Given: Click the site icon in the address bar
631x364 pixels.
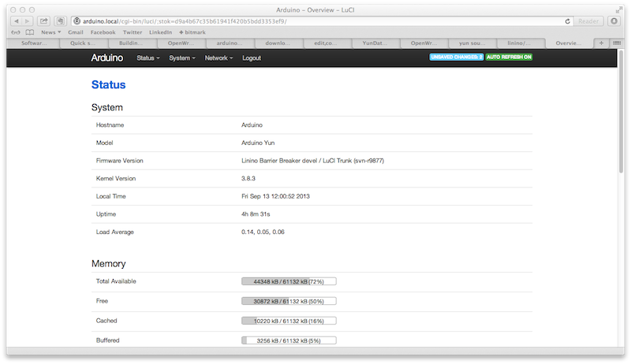Looking at the screenshot, I should click(77, 21).
